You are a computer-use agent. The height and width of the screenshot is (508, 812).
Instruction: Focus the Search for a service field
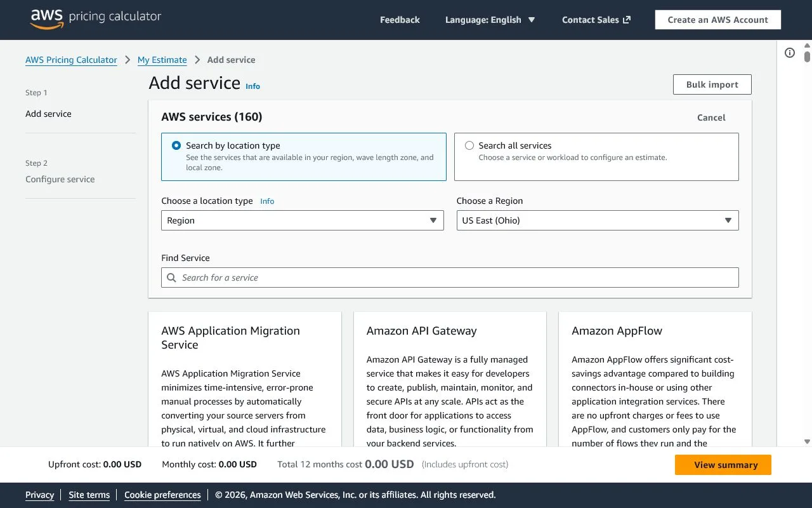[450, 277]
